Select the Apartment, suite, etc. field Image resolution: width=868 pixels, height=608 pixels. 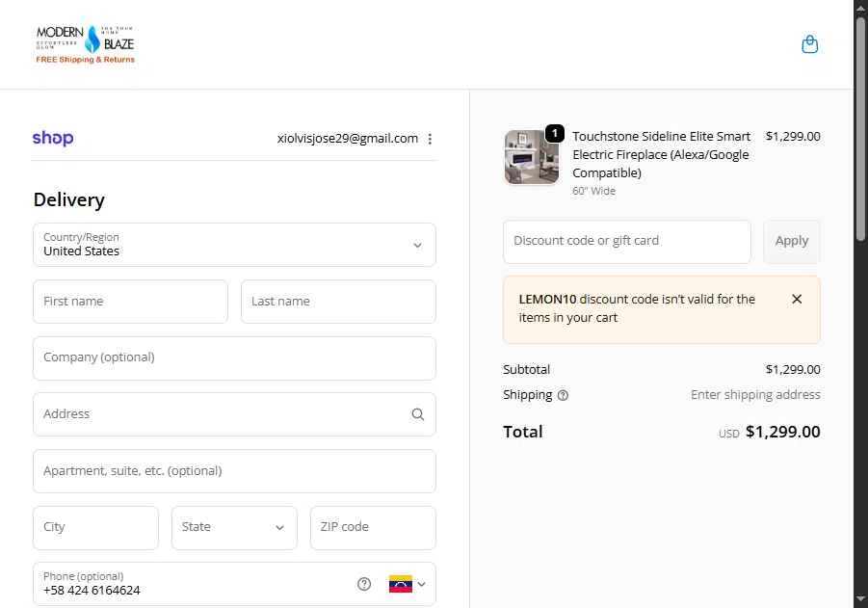coord(234,470)
